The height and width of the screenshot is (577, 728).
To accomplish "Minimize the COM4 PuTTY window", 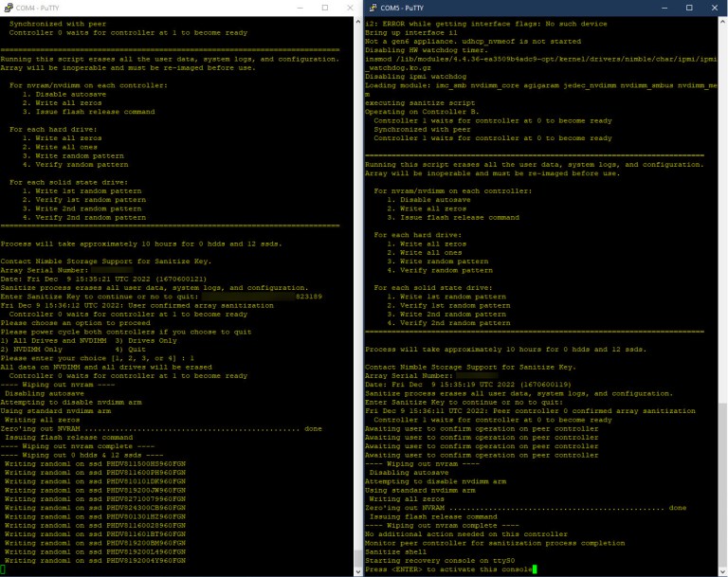I will point(300,8).
